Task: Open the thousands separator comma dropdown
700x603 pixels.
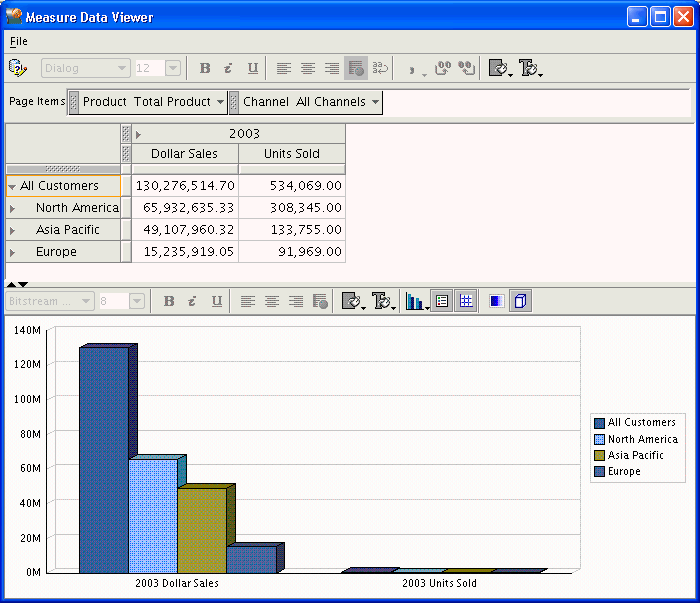Action: (x=417, y=70)
